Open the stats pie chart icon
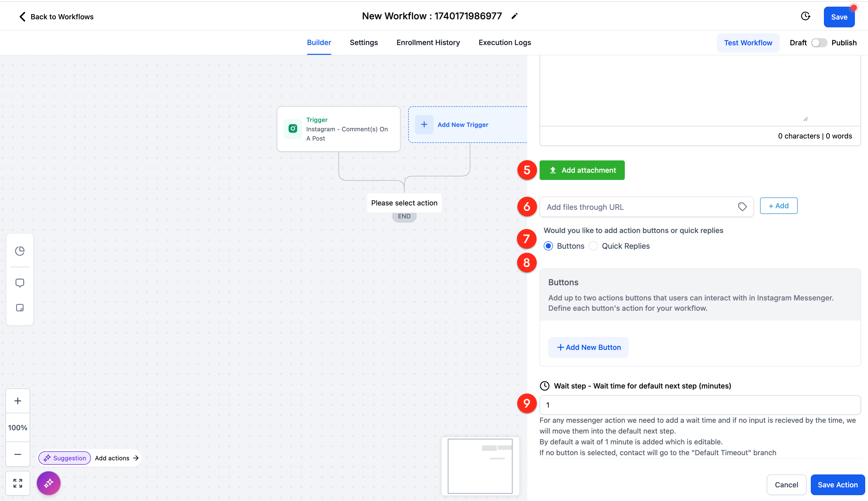868x501 pixels. 20,251
